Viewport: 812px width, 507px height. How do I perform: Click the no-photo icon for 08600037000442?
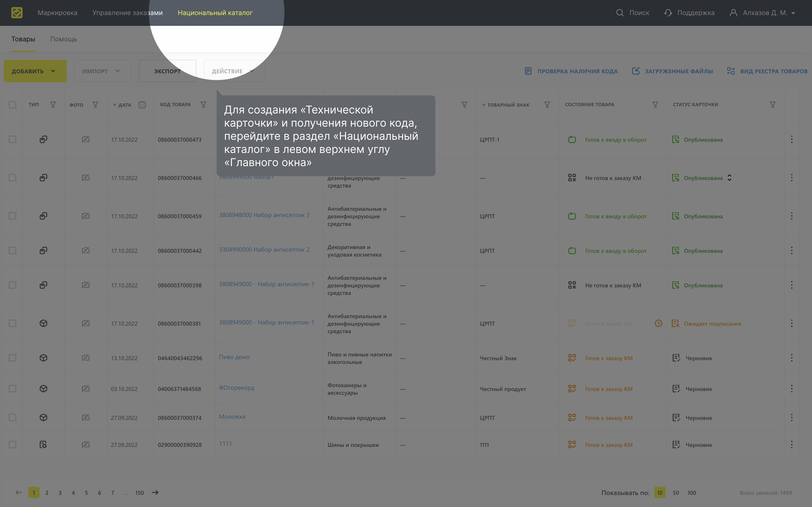86,250
